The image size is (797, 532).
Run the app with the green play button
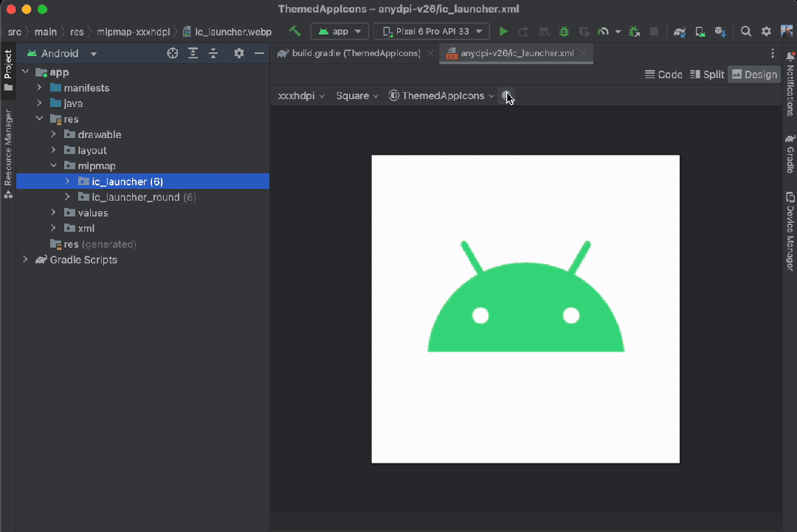[x=503, y=32]
